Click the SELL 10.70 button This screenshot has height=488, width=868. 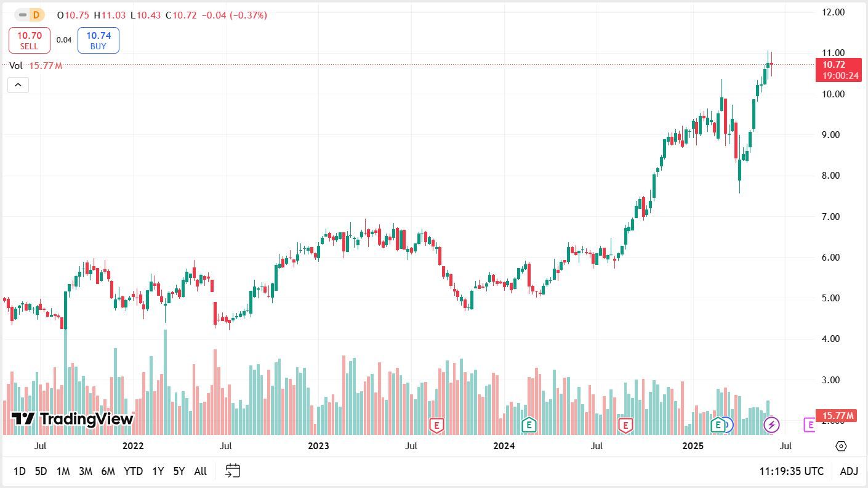pos(29,39)
